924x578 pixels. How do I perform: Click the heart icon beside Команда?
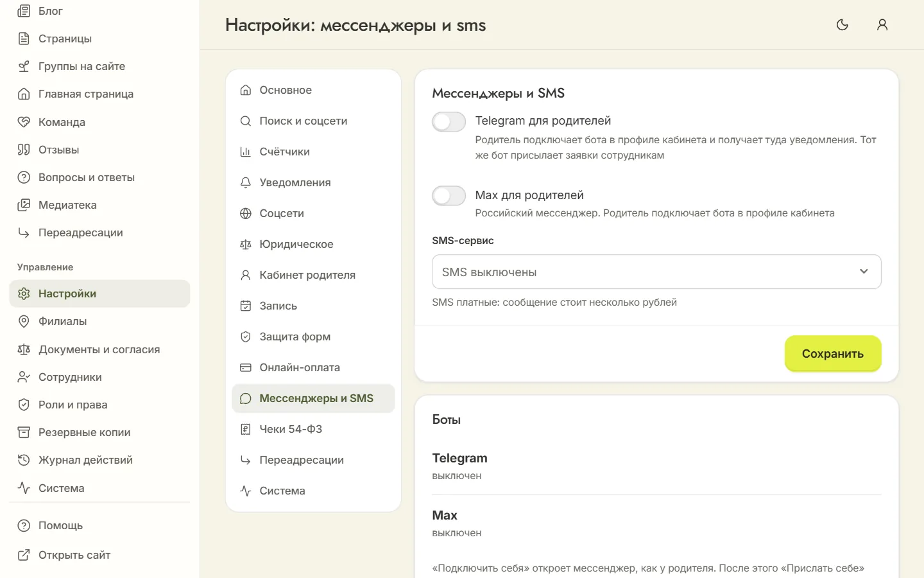pos(24,122)
